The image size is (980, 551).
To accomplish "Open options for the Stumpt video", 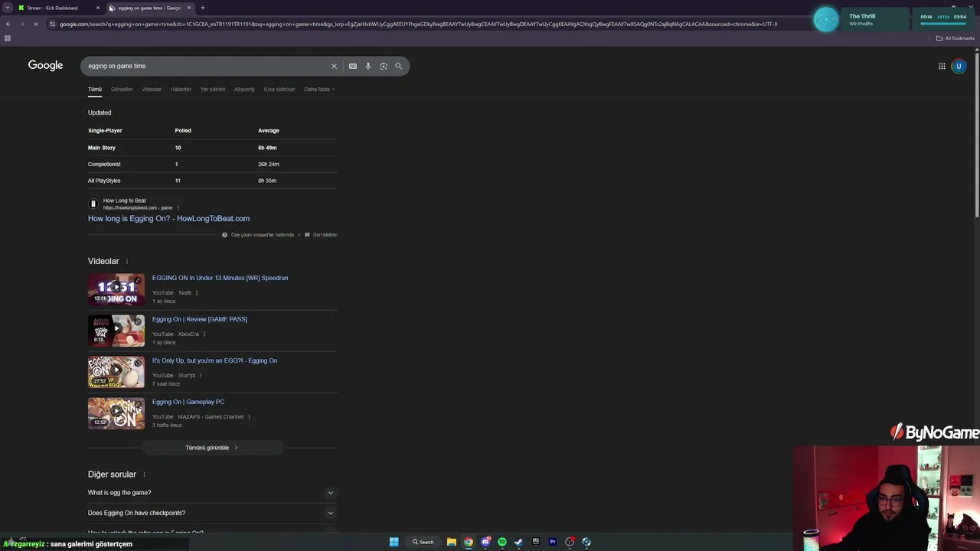I will pyautogui.click(x=201, y=376).
